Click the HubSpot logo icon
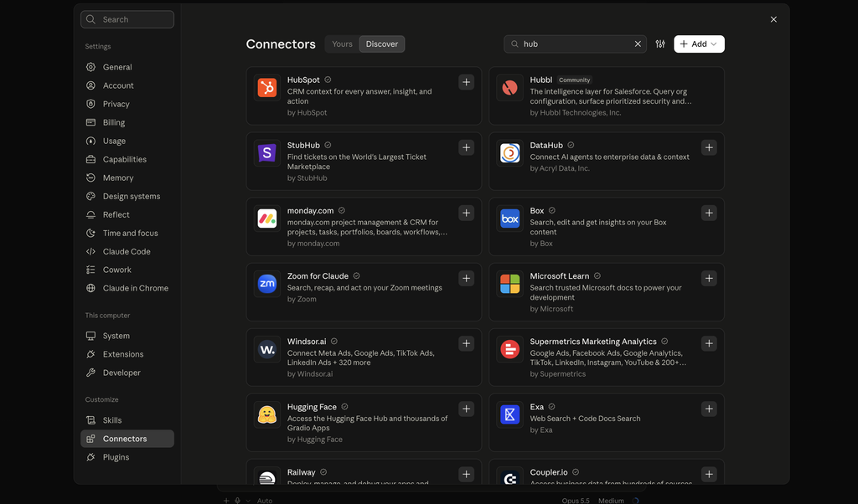 coord(267,87)
